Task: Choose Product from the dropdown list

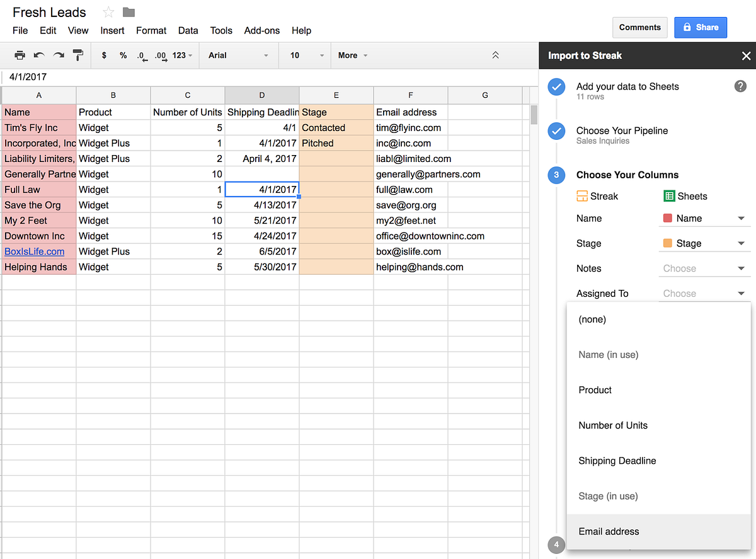Action: point(659,390)
